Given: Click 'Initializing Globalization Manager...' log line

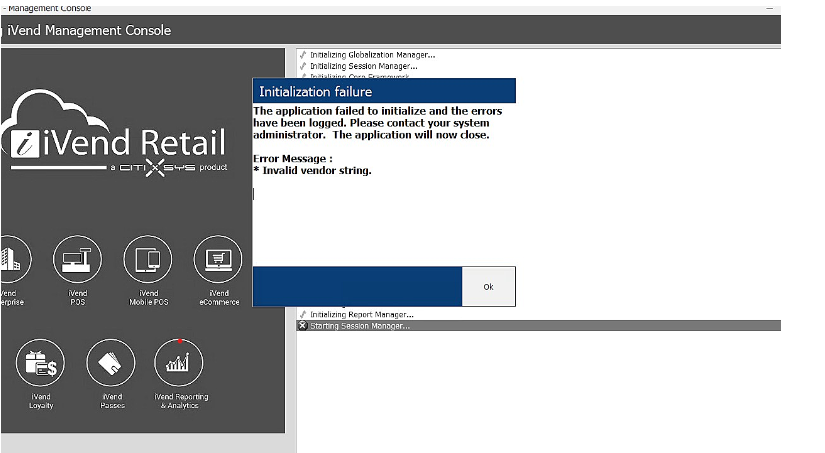Looking at the screenshot, I should tap(372, 55).
